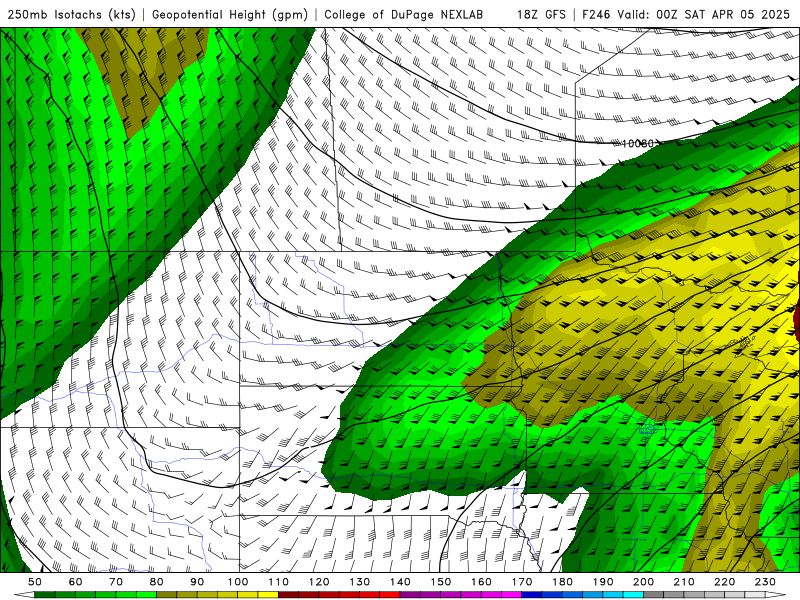Click the '110' legend value
800x600 pixels.
coord(279,582)
